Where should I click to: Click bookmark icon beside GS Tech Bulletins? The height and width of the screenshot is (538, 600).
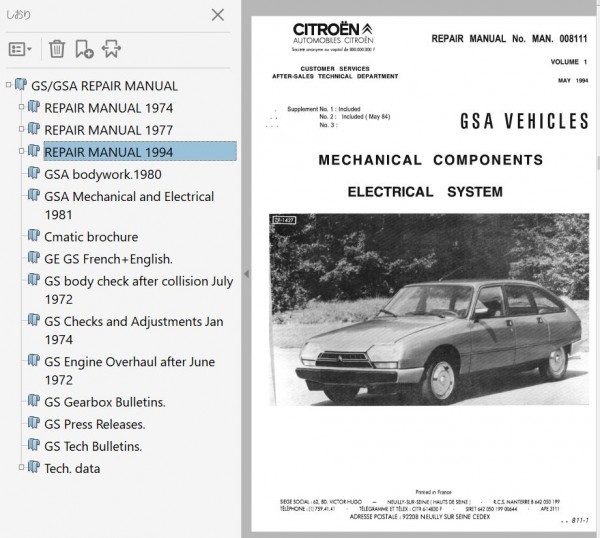coord(34,445)
